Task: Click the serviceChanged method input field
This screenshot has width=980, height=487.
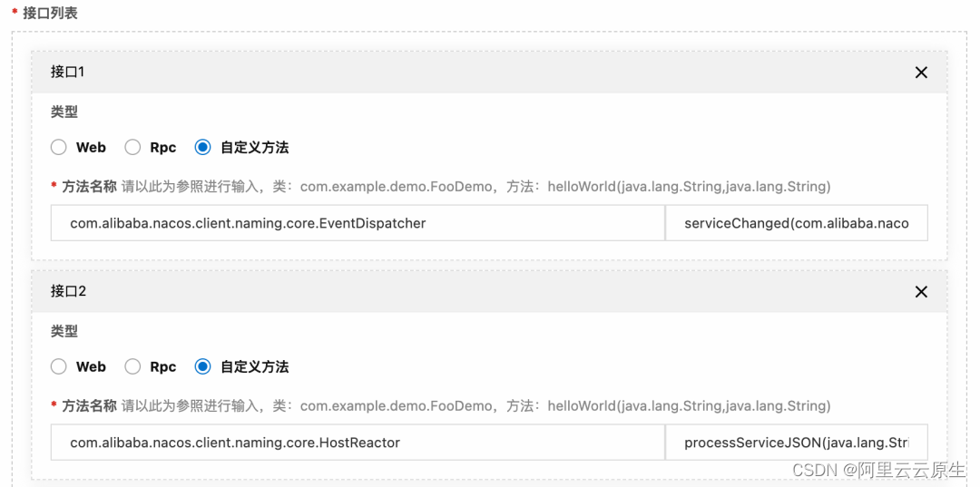Action: [797, 223]
